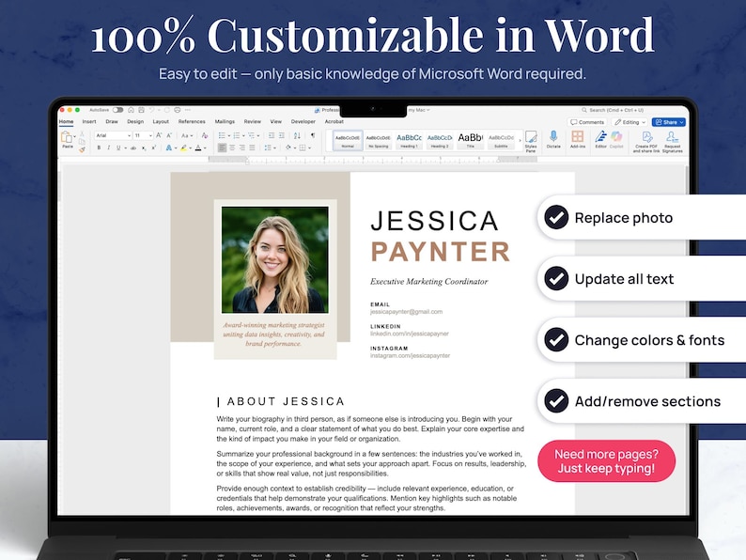
Task: Click the Multilevel List icon
Action: (x=251, y=135)
